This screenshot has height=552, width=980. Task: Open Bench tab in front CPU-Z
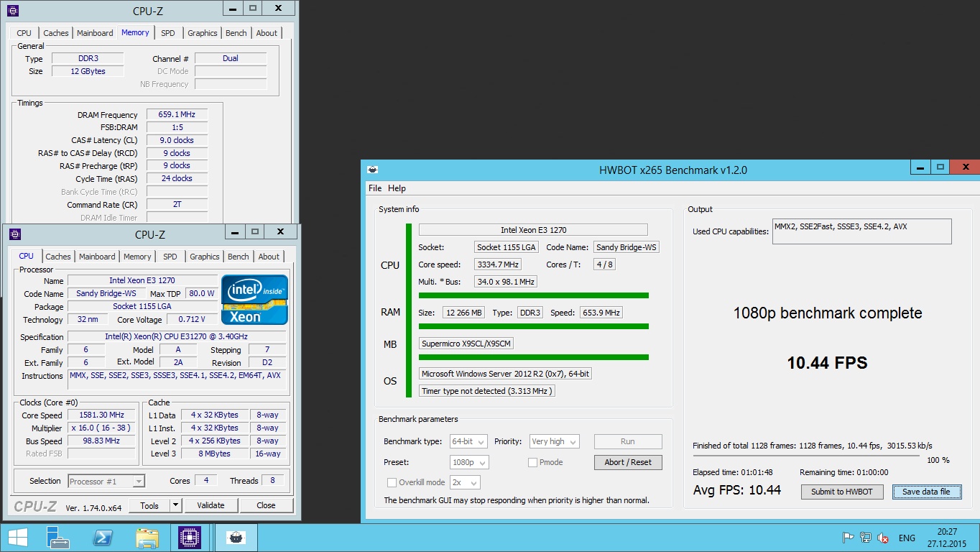point(239,257)
